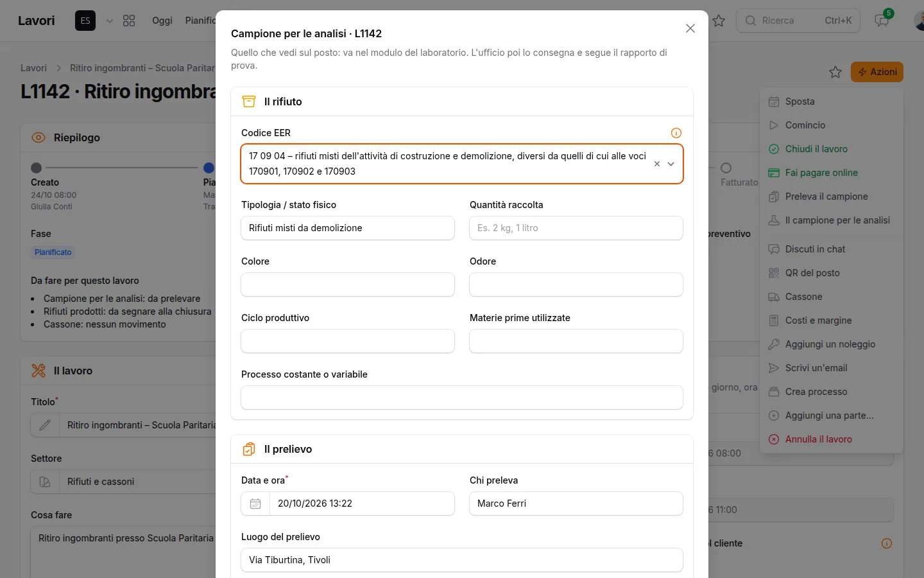Clear the selected Codice EER value
This screenshot has width=924, height=578.
(x=657, y=164)
